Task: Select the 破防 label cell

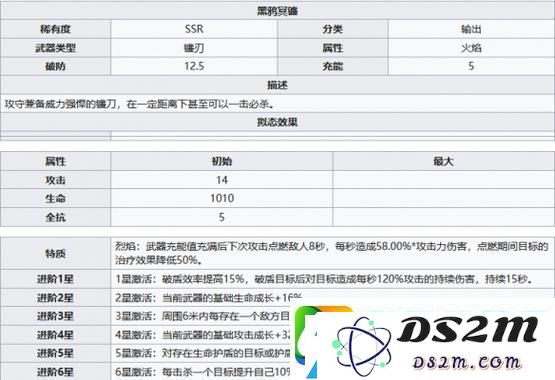Action: pos(55,66)
